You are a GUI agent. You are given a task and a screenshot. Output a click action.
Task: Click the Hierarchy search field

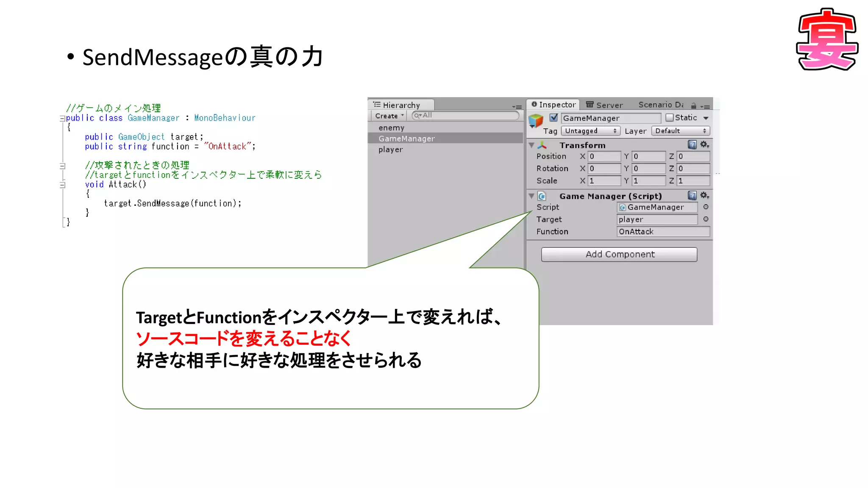pos(465,115)
